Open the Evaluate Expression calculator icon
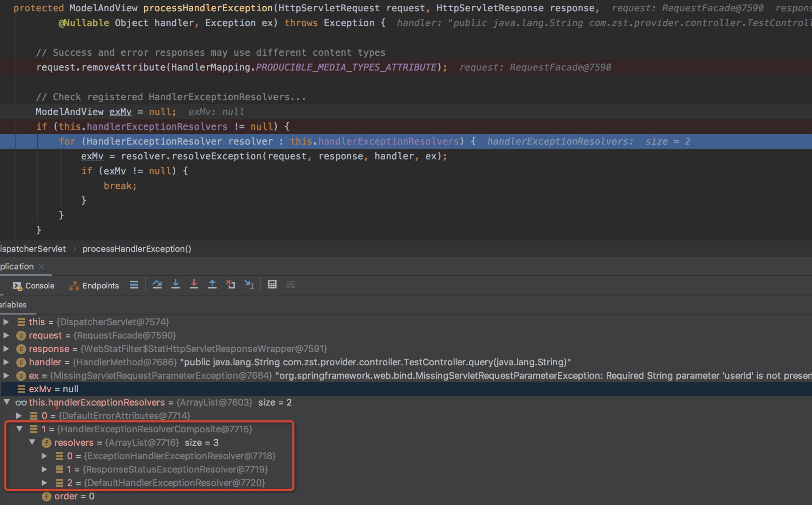 coord(272,284)
